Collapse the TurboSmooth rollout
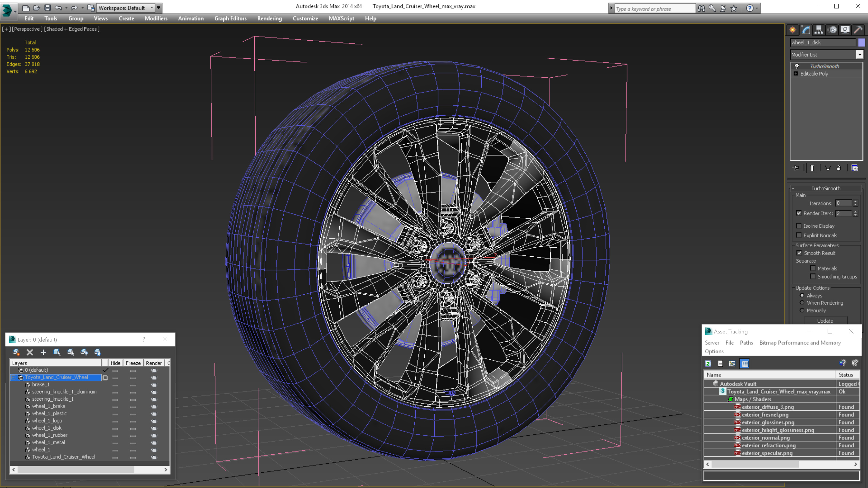 pyautogui.click(x=793, y=189)
